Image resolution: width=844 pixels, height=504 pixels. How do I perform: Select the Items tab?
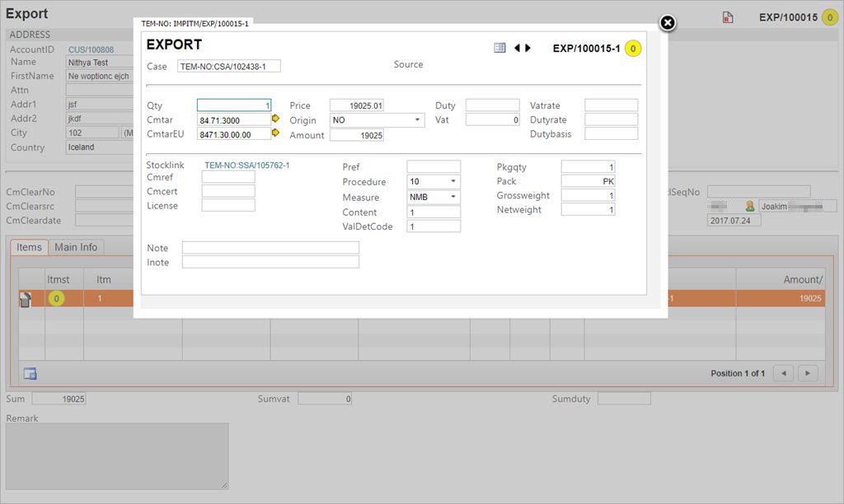[29, 247]
